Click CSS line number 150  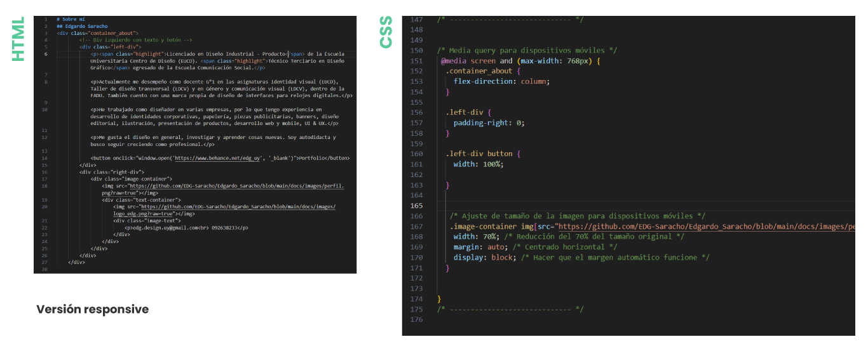(x=417, y=50)
